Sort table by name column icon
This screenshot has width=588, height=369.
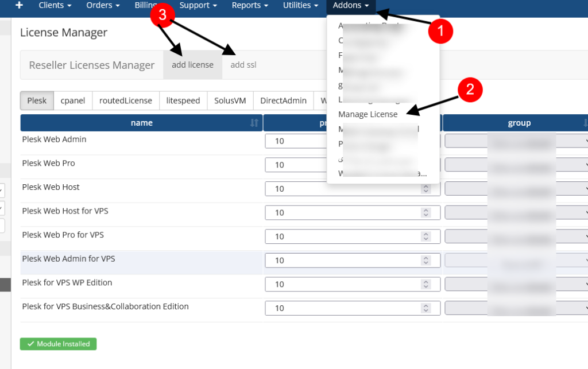254,123
